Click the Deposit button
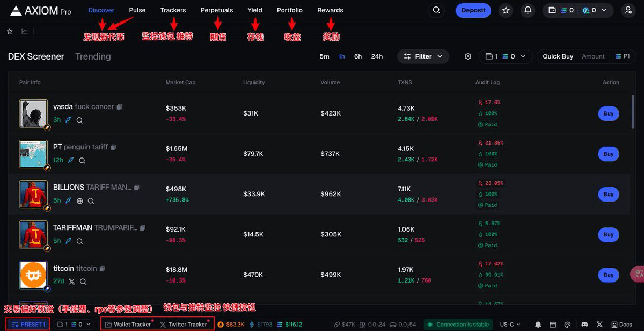The width and height of the screenshot is (644, 331). (473, 10)
